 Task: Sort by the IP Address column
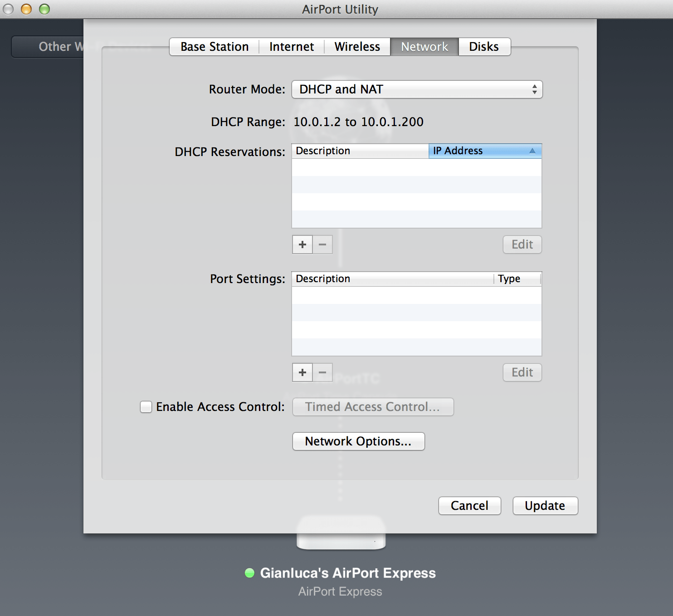tap(485, 151)
